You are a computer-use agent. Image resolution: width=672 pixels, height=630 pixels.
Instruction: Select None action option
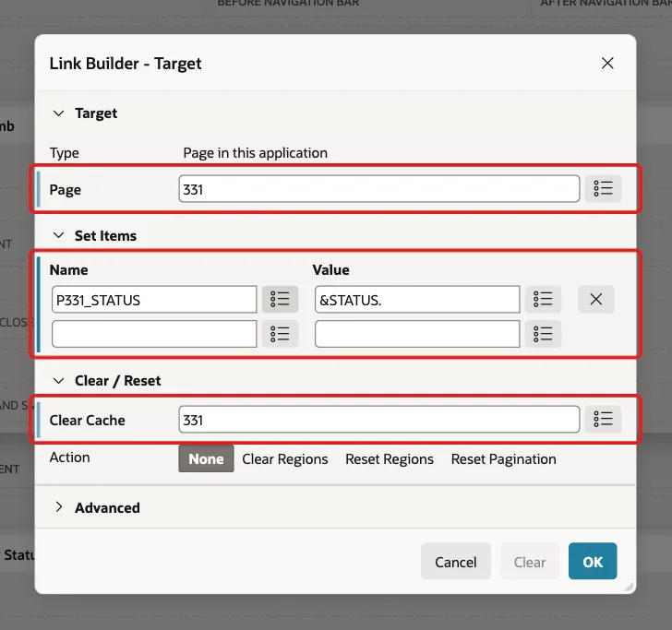pyautogui.click(x=206, y=458)
